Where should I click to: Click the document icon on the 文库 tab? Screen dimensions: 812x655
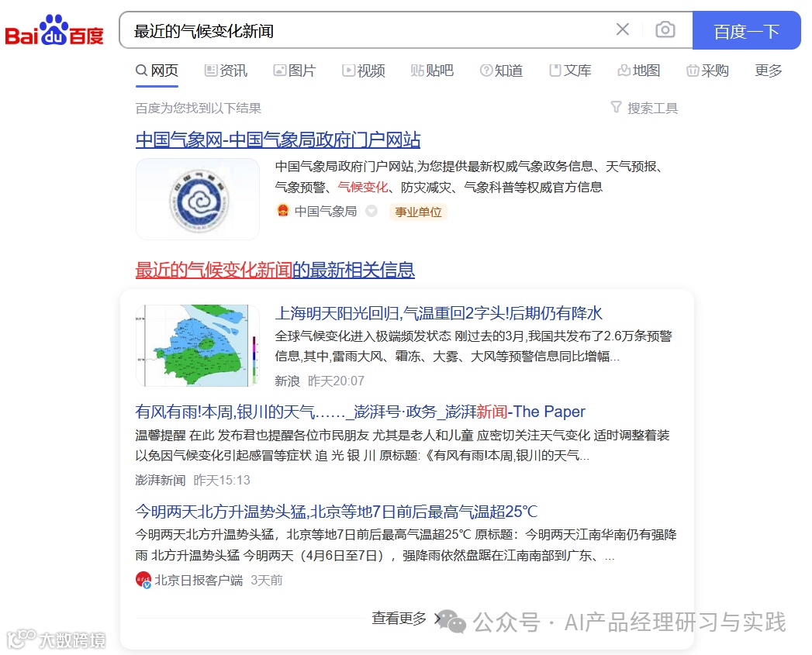pyautogui.click(x=555, y=70)
